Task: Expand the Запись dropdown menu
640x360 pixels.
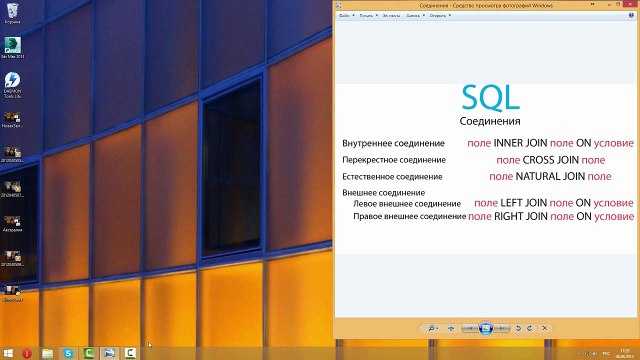Action: pos(416,16)
